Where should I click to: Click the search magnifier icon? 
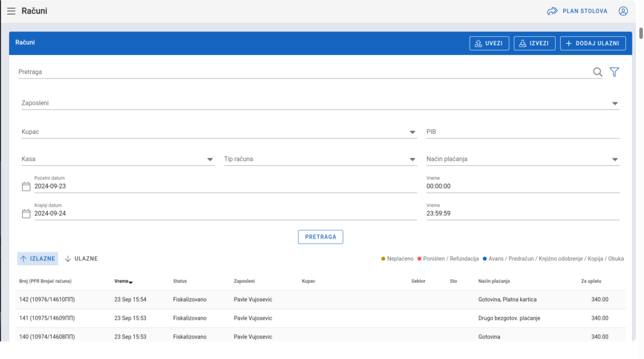click(598, 72)
